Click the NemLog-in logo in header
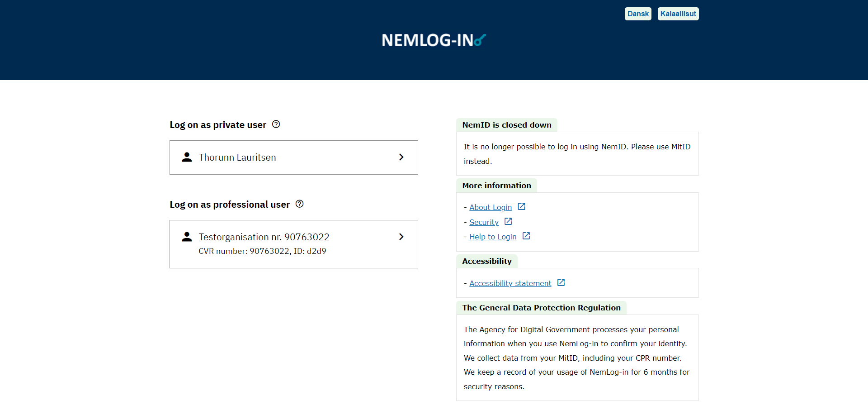Image resolution: width=868 pixels, height=410 pixels. (x=434, y=40)
